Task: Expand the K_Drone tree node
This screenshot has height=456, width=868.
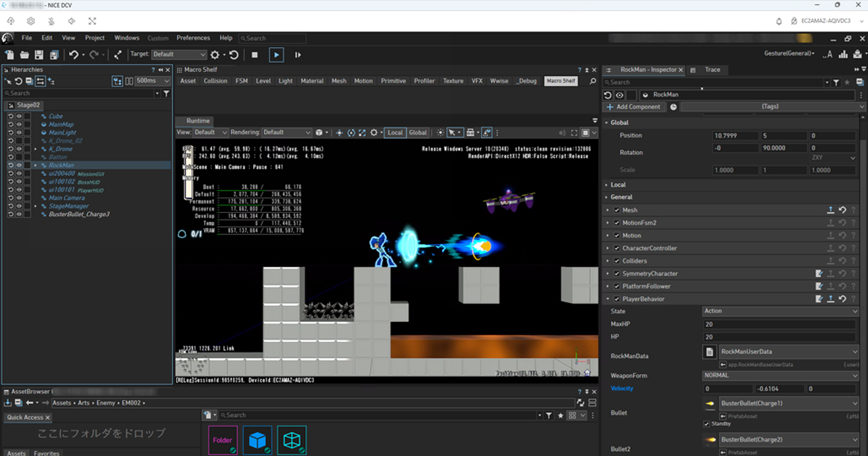Action: pos(35,149)
